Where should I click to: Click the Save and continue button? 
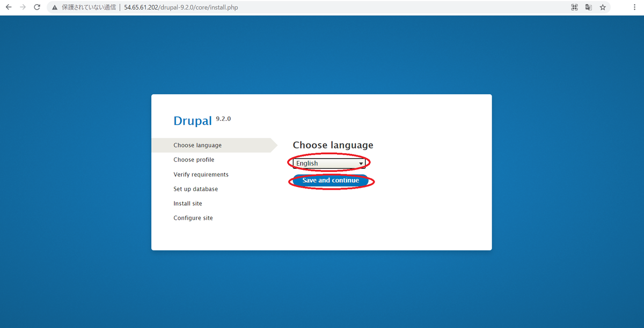tap(331, 181)
